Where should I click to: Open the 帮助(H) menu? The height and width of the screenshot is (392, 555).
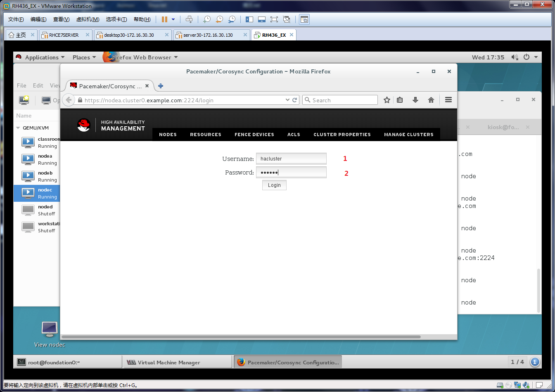coord(142,19)
